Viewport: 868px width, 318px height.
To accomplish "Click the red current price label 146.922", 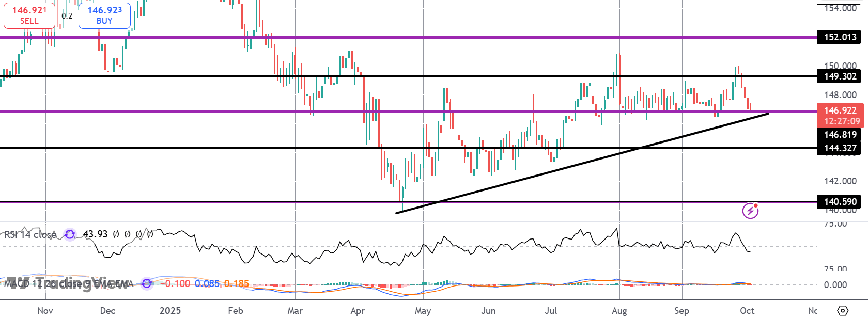I will (840, 110).
